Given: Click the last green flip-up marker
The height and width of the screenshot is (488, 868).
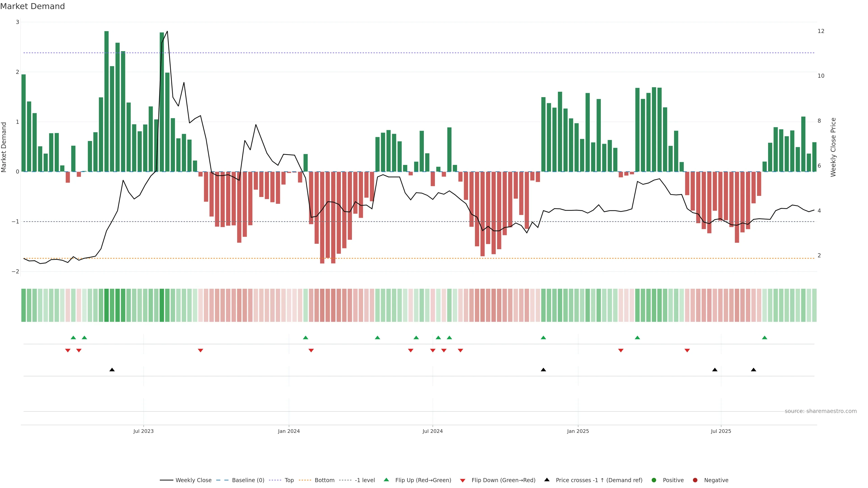Looking at the screenshot, I should click(x=764, y=338).
